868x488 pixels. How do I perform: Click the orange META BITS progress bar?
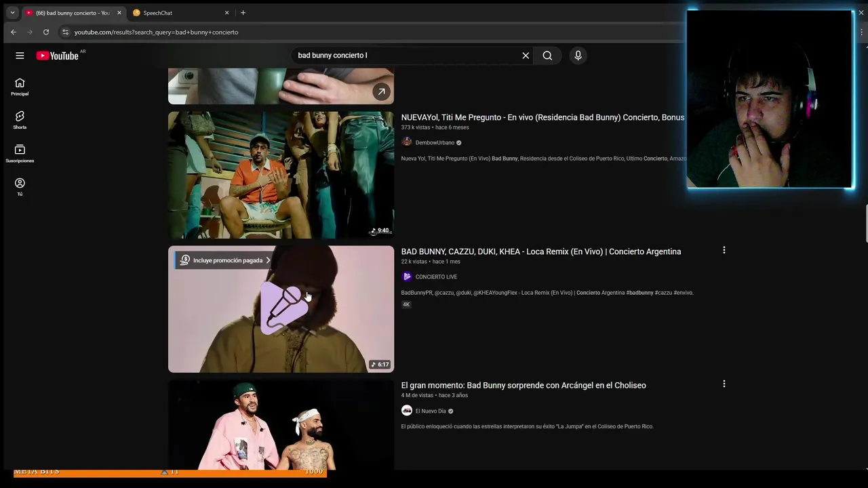click(x=170, y=472)
